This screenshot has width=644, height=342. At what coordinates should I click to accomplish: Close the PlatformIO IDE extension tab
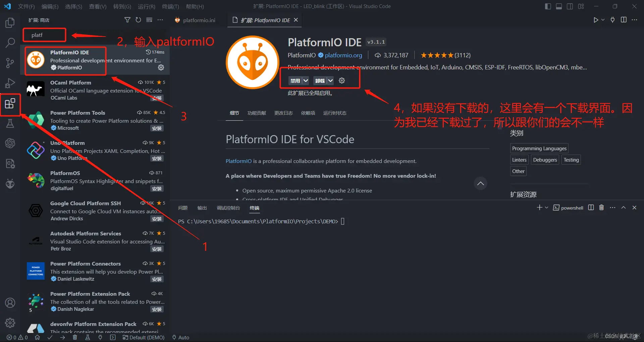[x=296, y=20]
